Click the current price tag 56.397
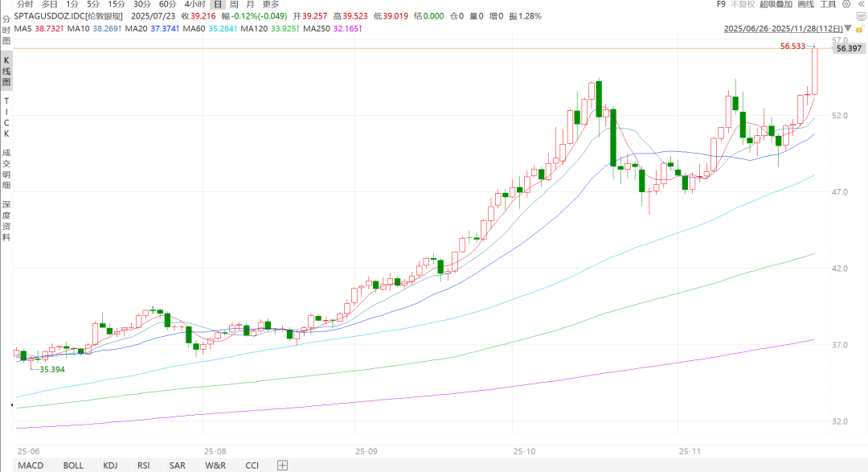This screenshot has height=472, width=868. pyautogui.click(x=850, y=49)
